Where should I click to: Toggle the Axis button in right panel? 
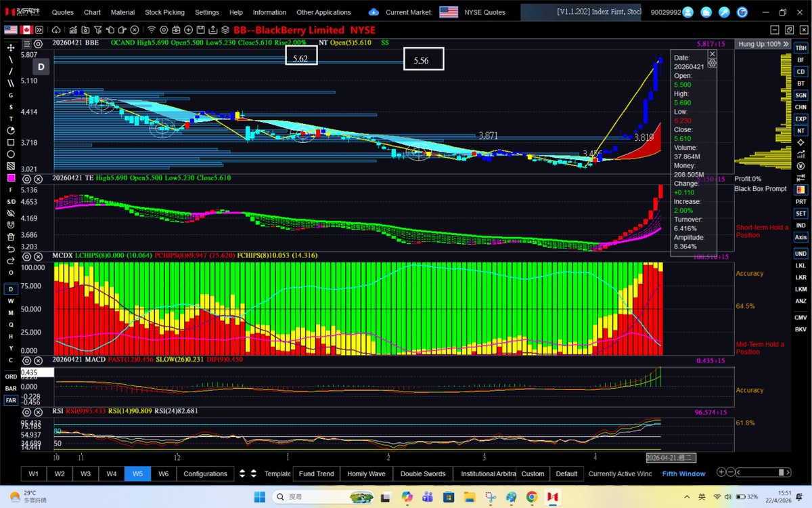(x=800, y=237)
